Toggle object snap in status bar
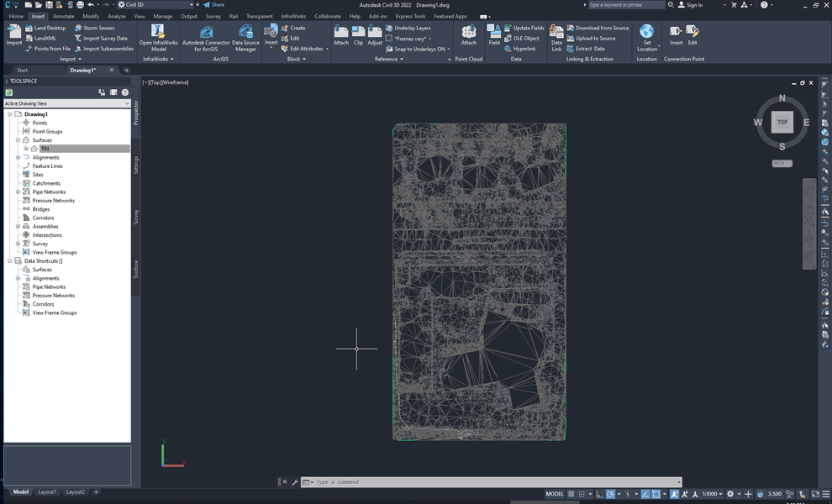The width and height of the screenshot is (832, 504). point(656,493)
